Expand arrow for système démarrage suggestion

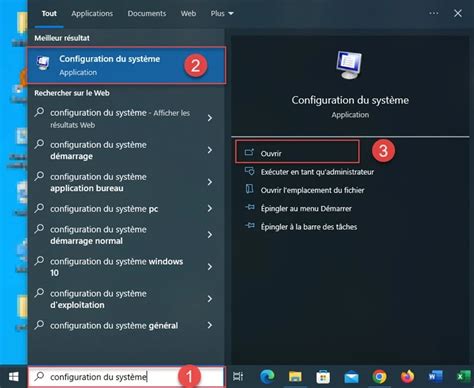coord(210,150)
